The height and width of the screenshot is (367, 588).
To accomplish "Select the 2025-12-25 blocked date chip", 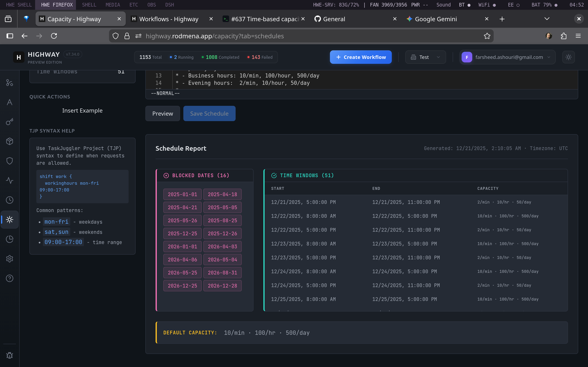I will coord(182,233).
